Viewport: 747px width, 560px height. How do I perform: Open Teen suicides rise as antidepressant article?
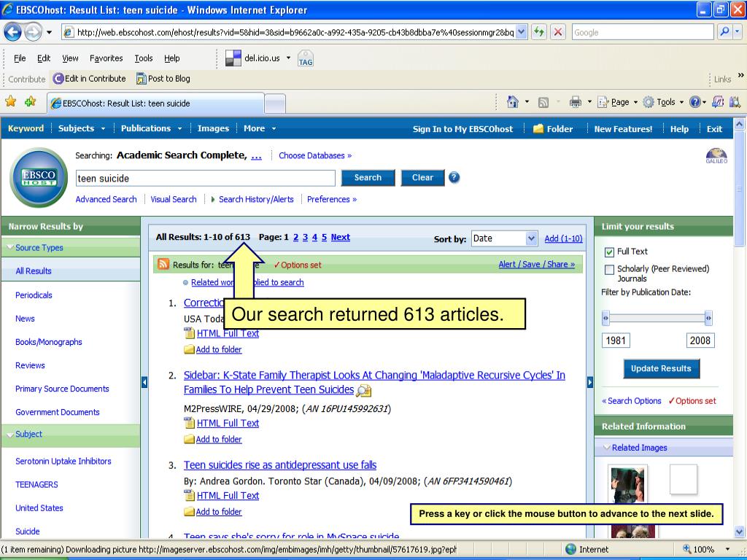(x=280, y=465)
